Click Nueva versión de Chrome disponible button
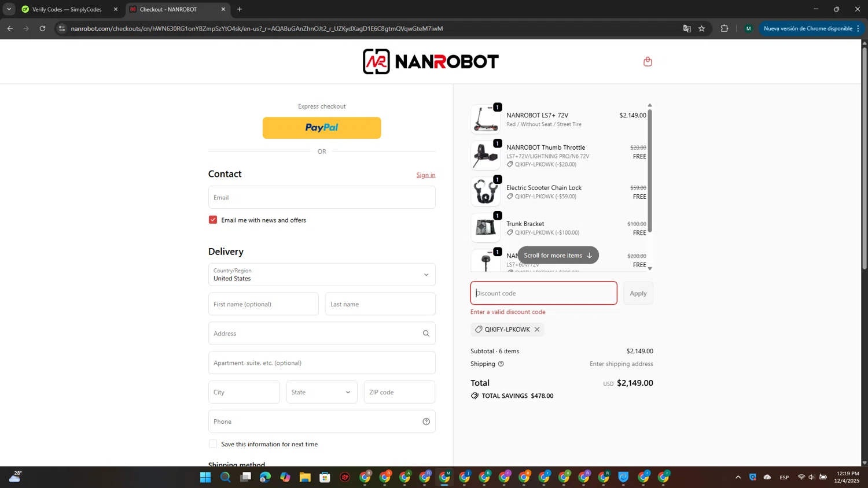The height and width of the screenshot is (488, 868). click(807, 28)
